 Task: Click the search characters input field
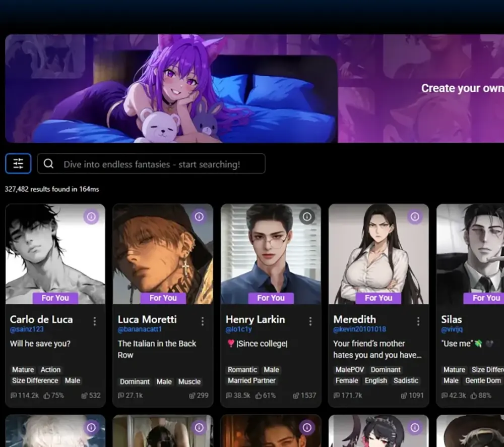coord(151,164)
